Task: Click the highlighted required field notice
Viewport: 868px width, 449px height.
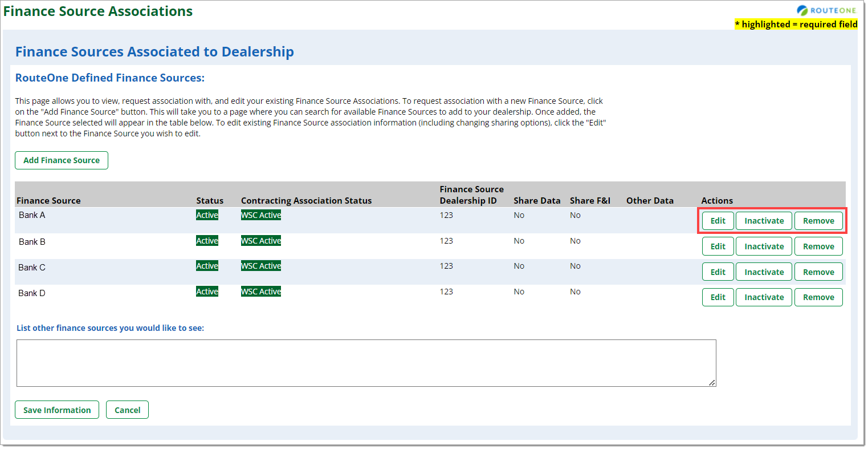Action: [796, 24]
